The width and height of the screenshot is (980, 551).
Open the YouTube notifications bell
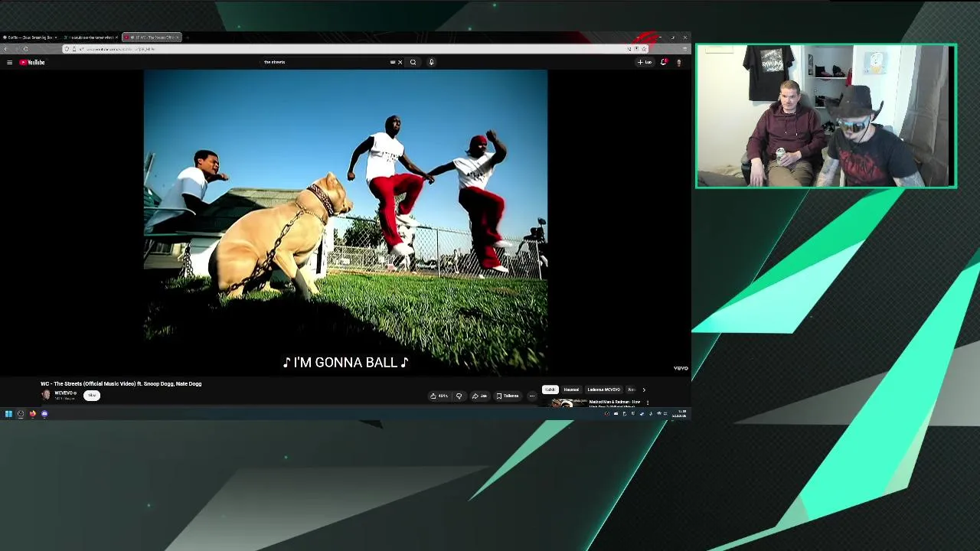[663, 62]
